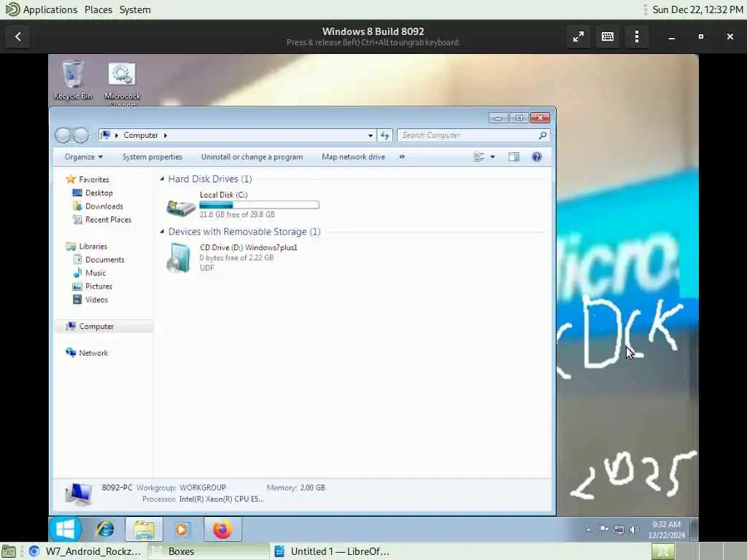Screen dimensions: 747x560
Task: Open network tray icon
Action: point(619,529)
